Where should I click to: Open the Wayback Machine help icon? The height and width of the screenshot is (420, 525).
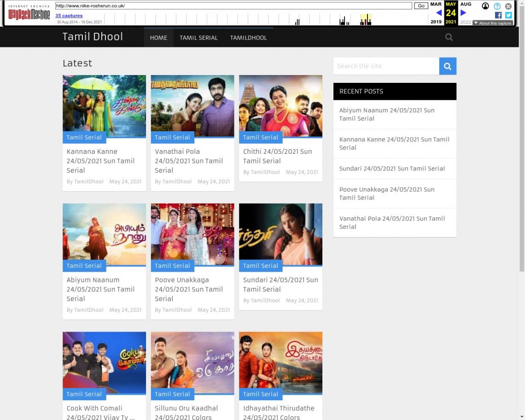[x=497, y=6]
